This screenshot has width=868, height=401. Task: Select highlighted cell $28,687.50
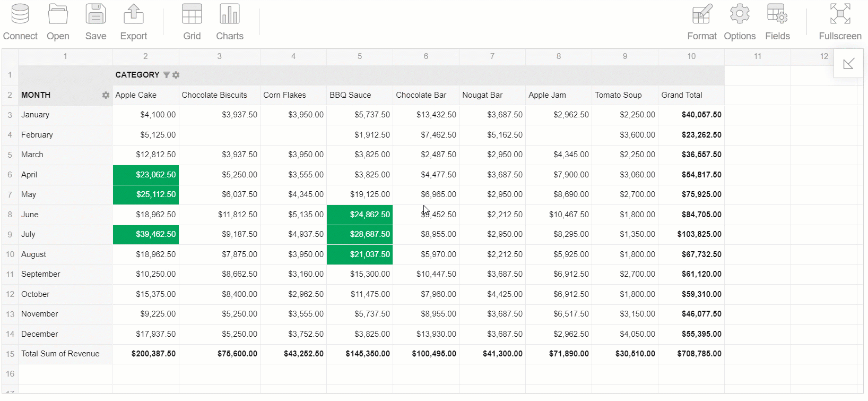click(360, 234)
